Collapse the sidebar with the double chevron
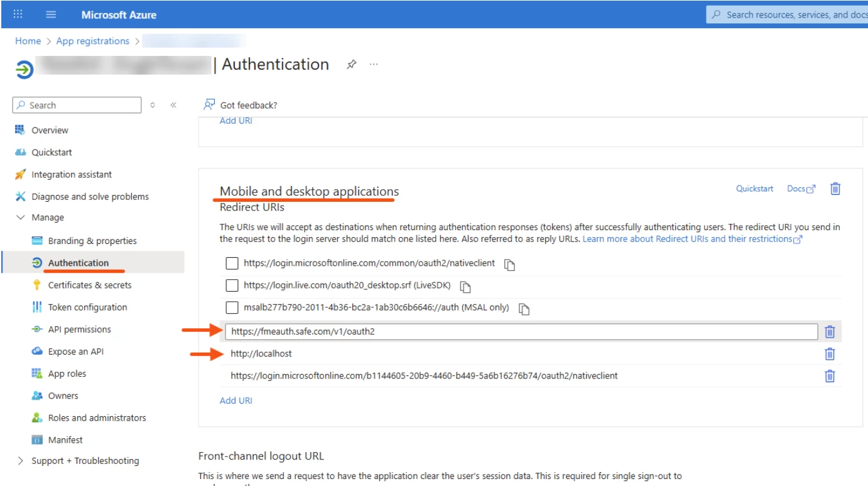 [x=173, y=105]
